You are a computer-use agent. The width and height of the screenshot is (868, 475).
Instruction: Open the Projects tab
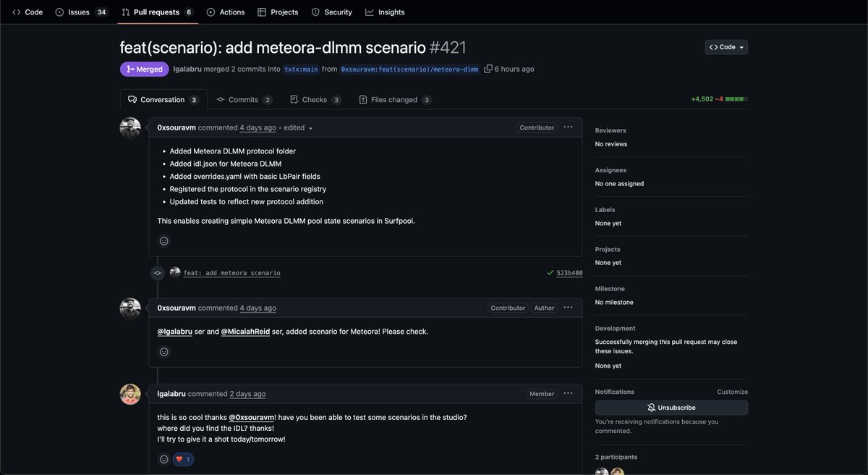(278, 12)
